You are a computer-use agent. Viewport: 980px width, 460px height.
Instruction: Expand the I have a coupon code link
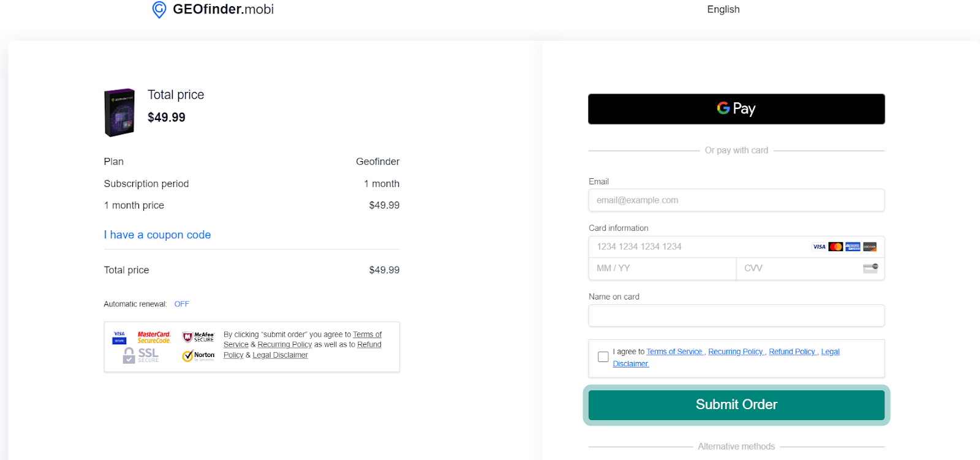[x=157, y=235]
